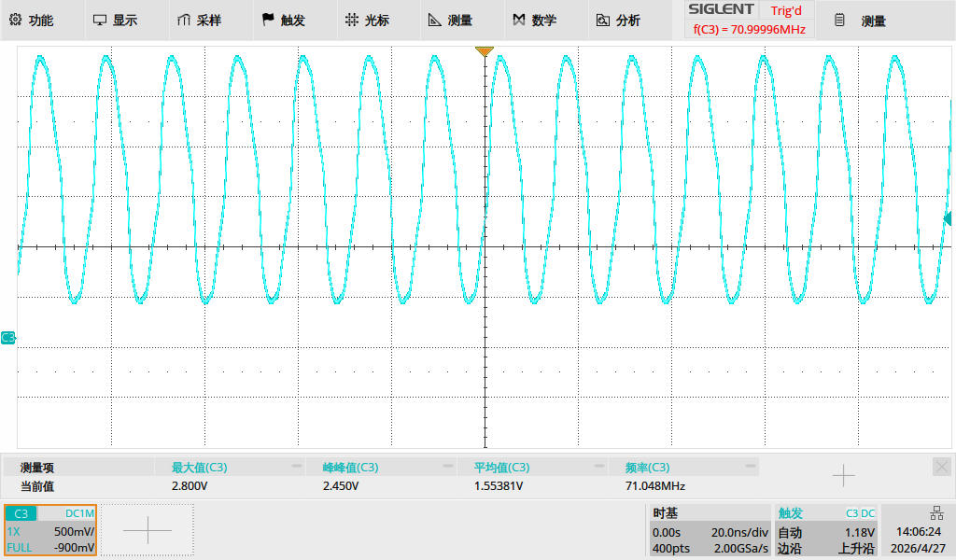Click the C3 channel label tab
The image size is (956, 560).
(x=21, y=513)
